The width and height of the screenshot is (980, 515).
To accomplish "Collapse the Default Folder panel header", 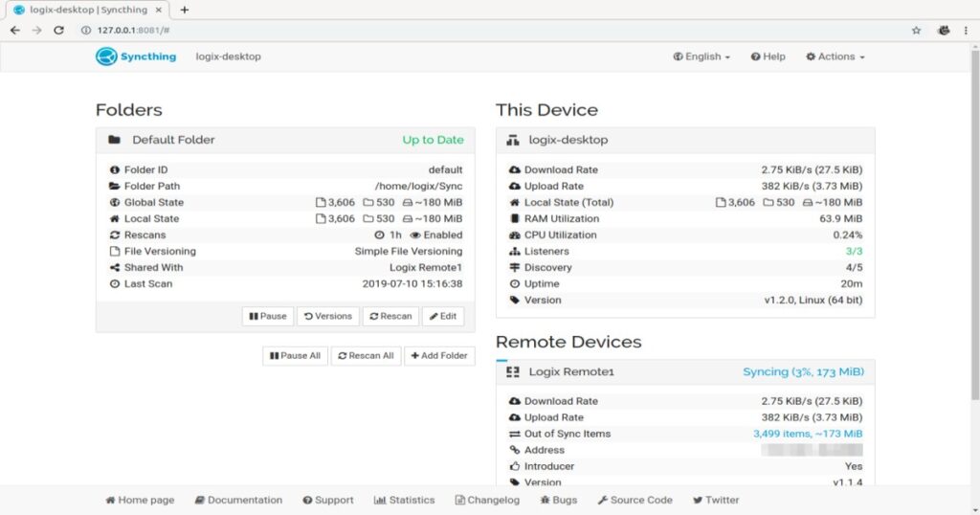I will (285, 140).
